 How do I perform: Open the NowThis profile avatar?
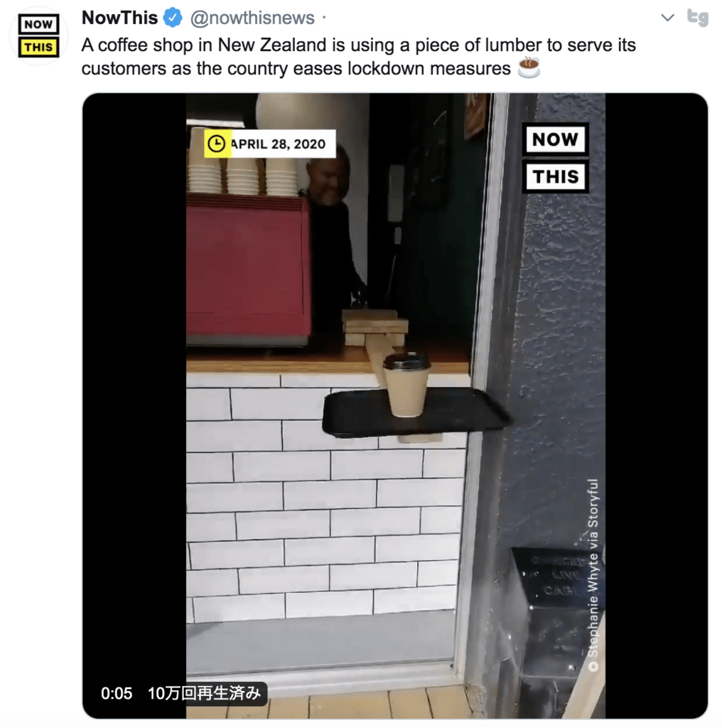pyautogui.click(x=38, y=36)
